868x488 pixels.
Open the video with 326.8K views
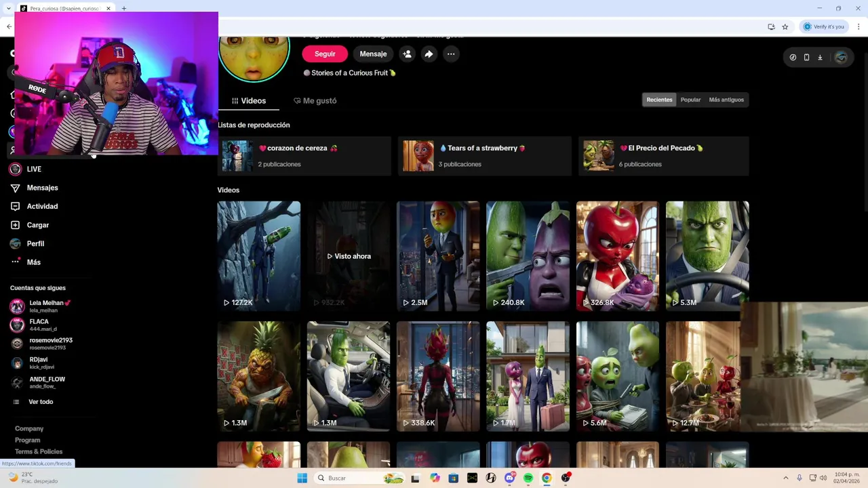(617, 256)
